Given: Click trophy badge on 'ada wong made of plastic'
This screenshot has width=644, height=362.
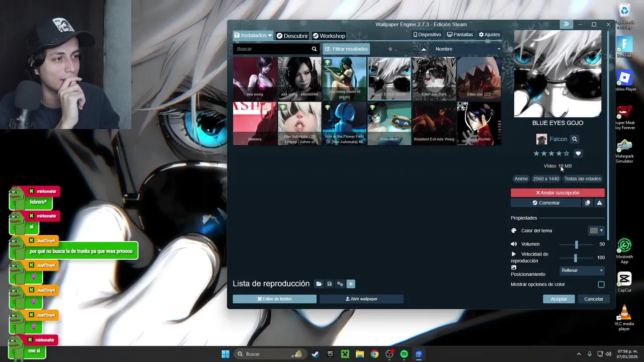Looking at the screenshot, I should [x=328, y=62].
